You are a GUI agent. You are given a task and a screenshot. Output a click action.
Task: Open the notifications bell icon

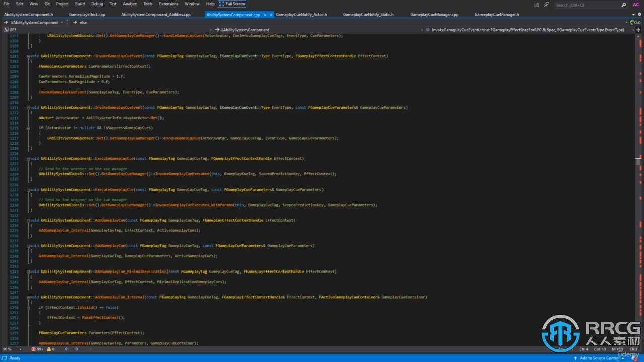635,358
